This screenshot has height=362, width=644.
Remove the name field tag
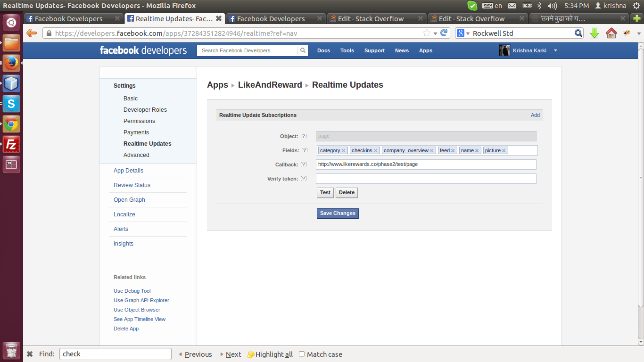tap(477, 151)
